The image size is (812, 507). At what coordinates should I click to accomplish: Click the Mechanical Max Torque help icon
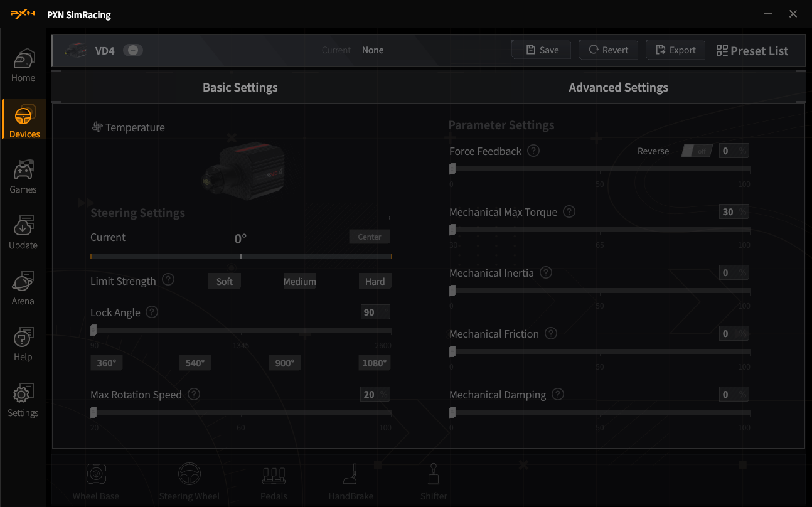569,211
